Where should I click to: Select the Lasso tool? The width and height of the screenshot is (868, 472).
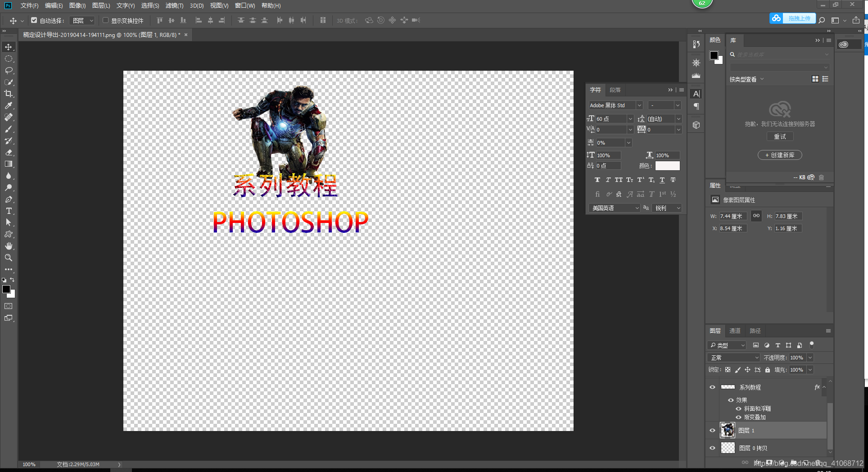pos(9,70)
